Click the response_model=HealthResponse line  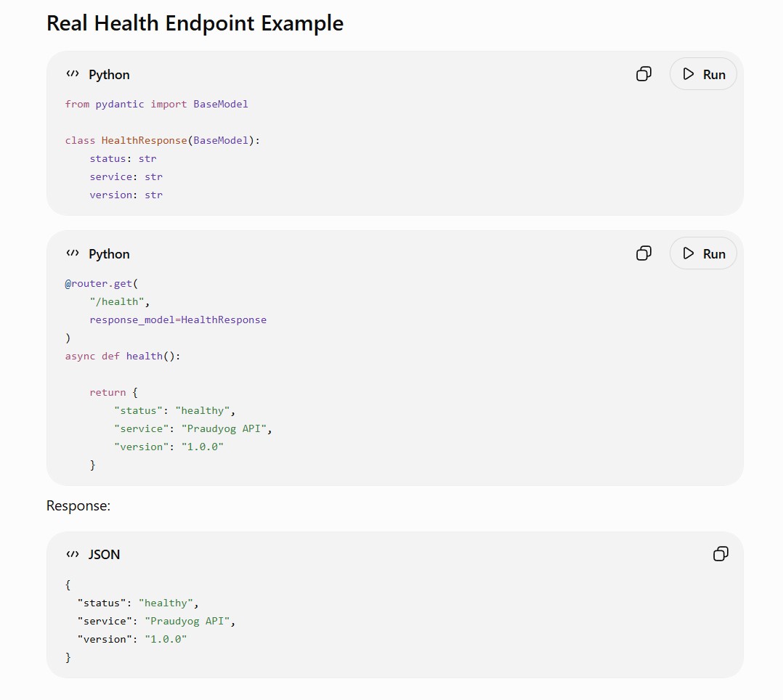pos(178,320)
